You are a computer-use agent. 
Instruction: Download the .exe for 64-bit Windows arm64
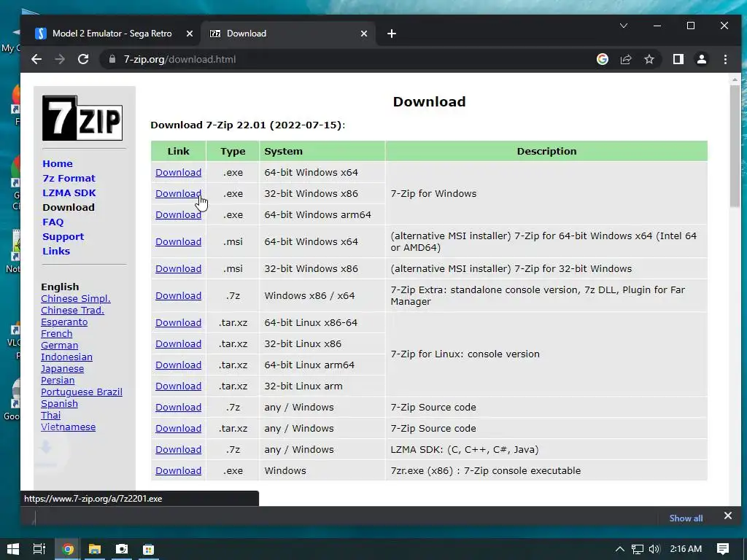(x=178, y=215)
